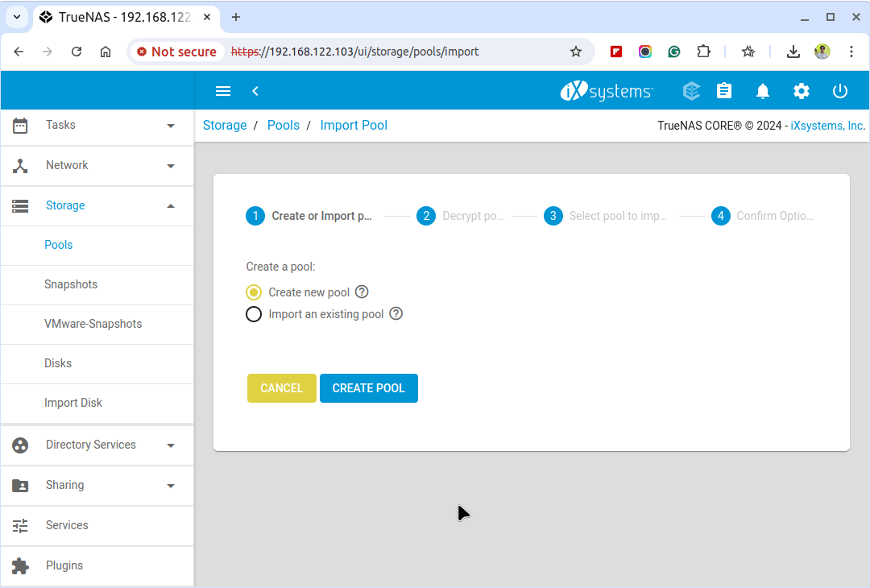Click the Sharing folder icon
870x588 pixels.
point(20,486)
